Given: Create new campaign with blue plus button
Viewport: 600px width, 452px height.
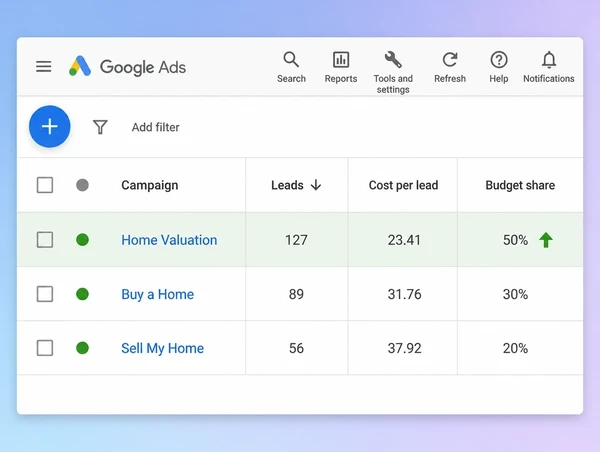Looking at the screenshot, I should [50, 126].
